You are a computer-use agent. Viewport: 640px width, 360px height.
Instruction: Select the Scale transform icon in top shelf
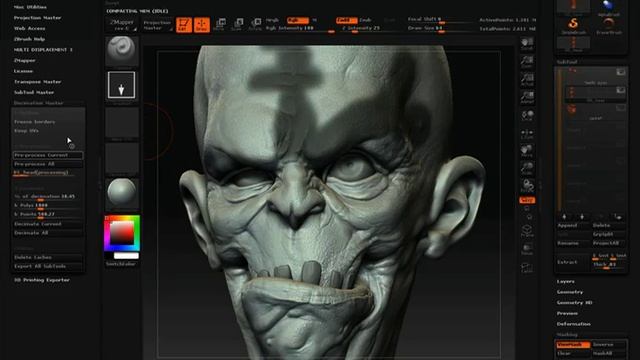coord(238,24)
